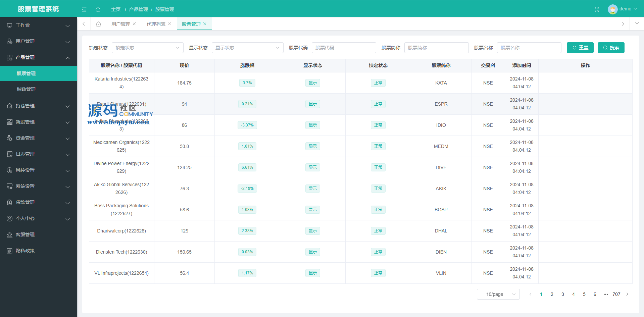The height and width of the screenshot is (317, 644).
Task: Open the 显示状态 filter dropdown
Action: [x=247, y=48]
